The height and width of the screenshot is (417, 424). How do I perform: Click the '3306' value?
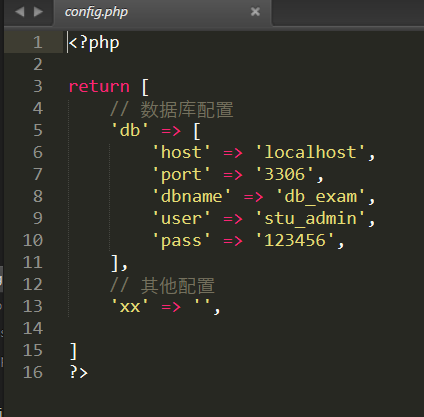[x=284, y=174]
